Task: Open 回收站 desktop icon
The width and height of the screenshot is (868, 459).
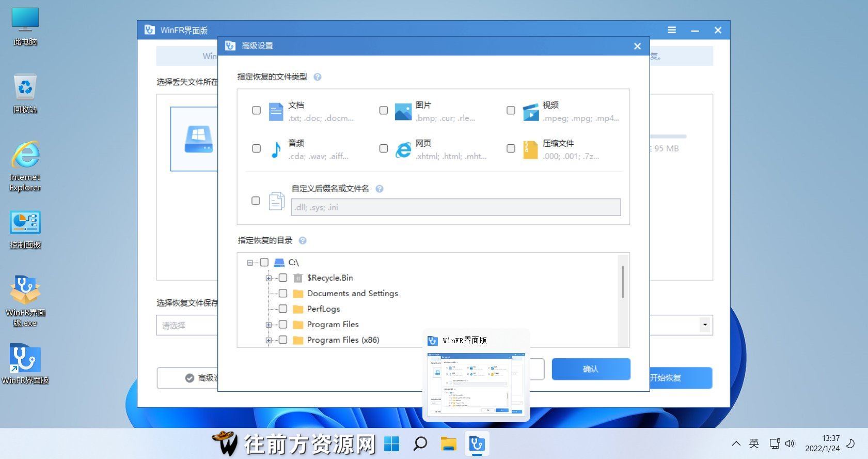Action: click(x=25, y=94)
